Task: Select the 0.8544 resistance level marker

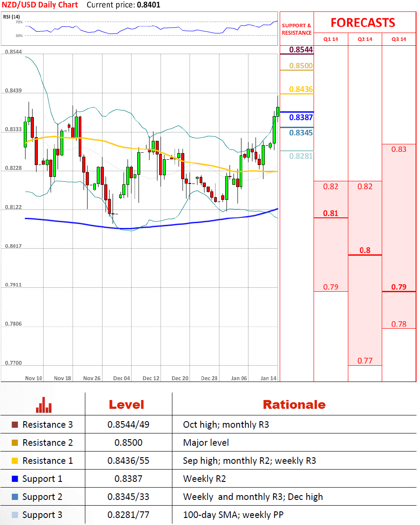Action: coord(301,50)
